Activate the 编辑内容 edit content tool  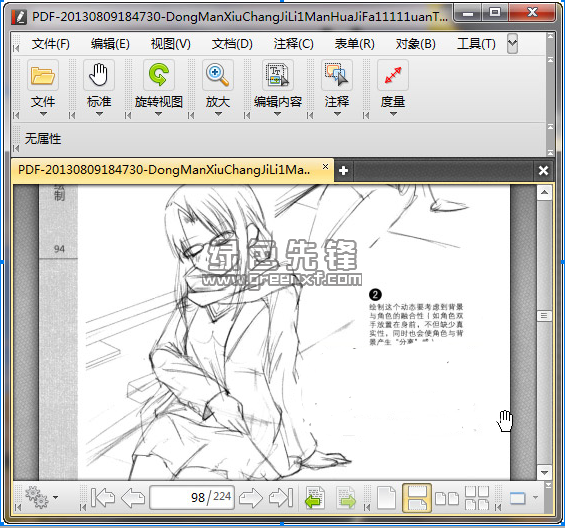[x=277, y=75]
